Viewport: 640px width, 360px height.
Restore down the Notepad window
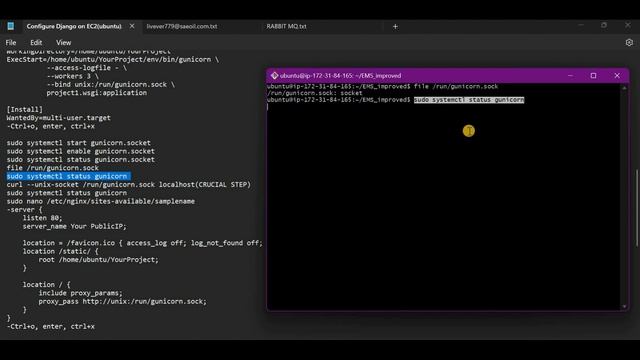point(604,25)
